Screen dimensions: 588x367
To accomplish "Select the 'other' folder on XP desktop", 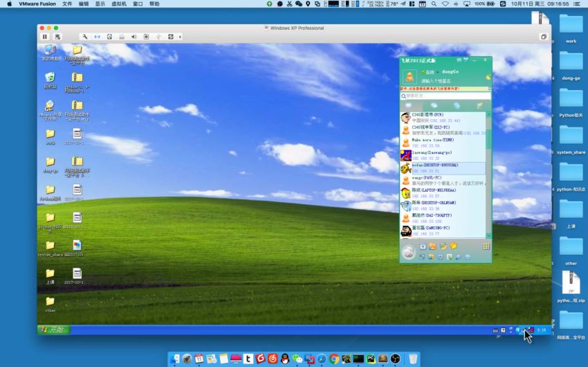I will pos(50,304).
